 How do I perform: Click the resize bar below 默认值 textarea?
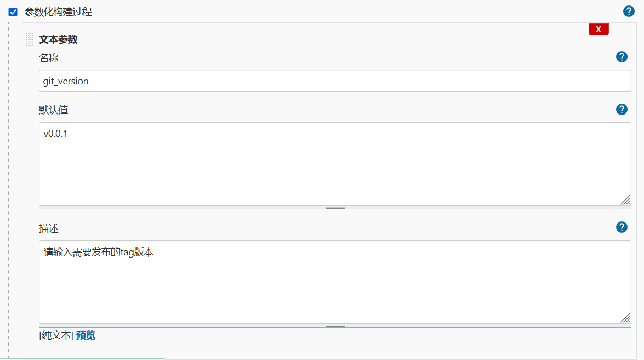tap(335, 208)
